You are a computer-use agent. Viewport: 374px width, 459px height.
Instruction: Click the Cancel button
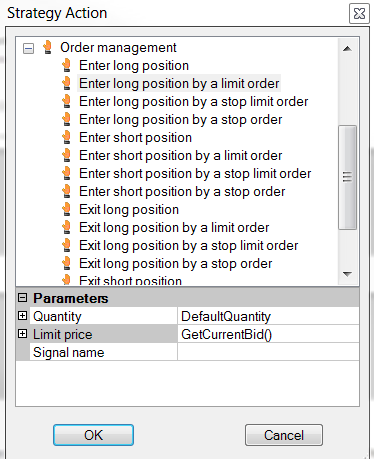[x=284, y=435]
